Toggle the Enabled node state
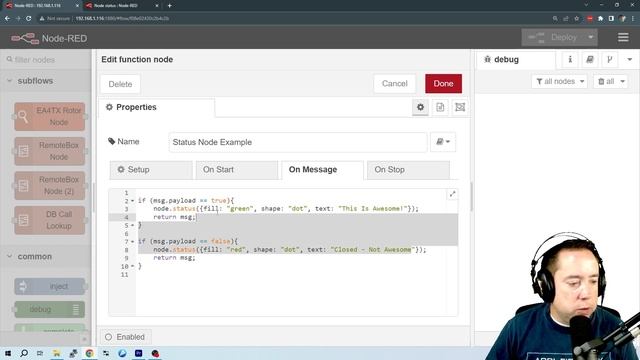640x360 pixels. point(125,337)
